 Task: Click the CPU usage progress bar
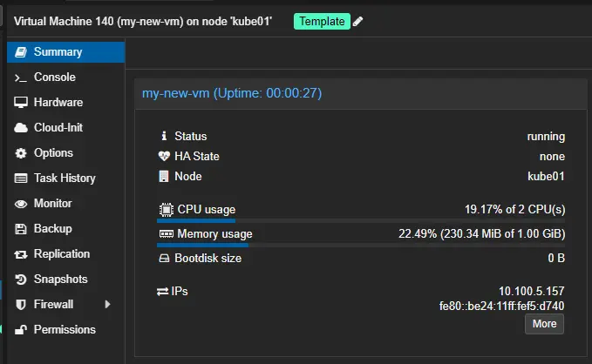(x=361, y=221)
